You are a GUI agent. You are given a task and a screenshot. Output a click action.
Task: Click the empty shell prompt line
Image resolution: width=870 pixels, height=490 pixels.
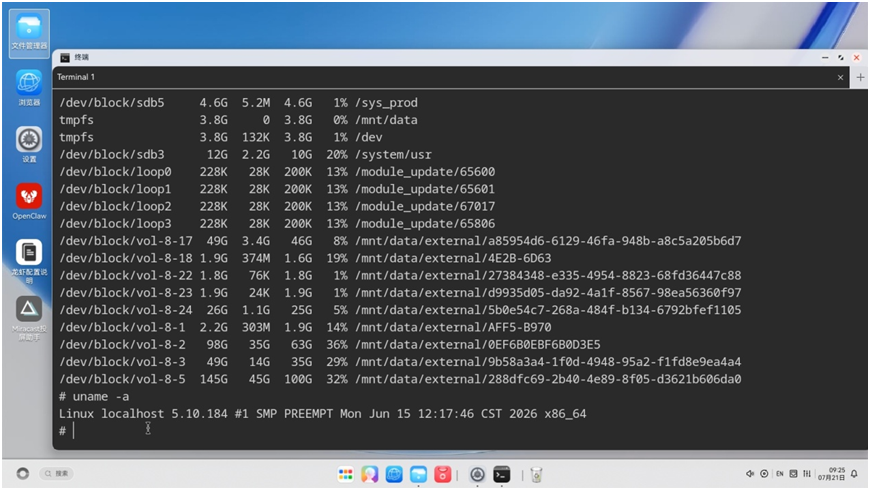tap(462, 431)
